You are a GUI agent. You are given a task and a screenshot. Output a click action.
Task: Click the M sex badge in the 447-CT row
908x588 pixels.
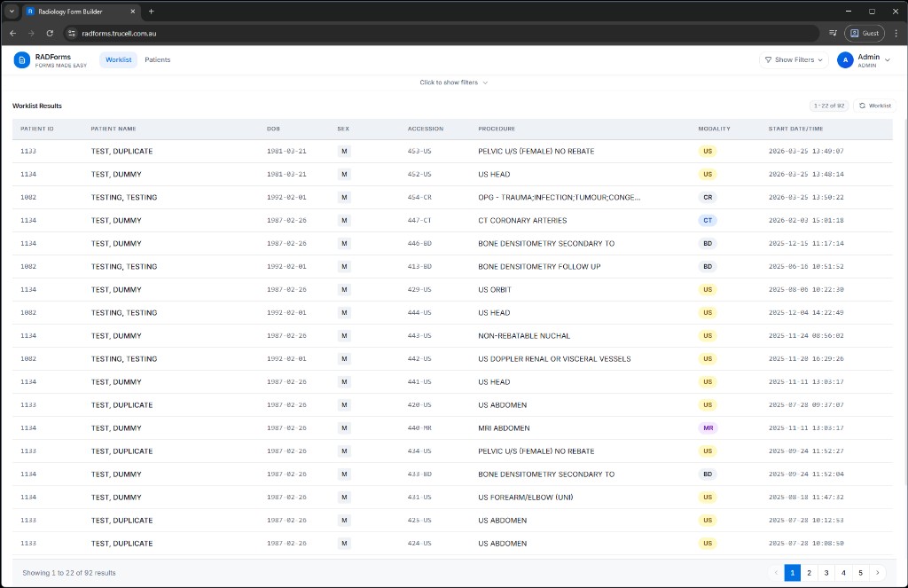pos(344,220)
